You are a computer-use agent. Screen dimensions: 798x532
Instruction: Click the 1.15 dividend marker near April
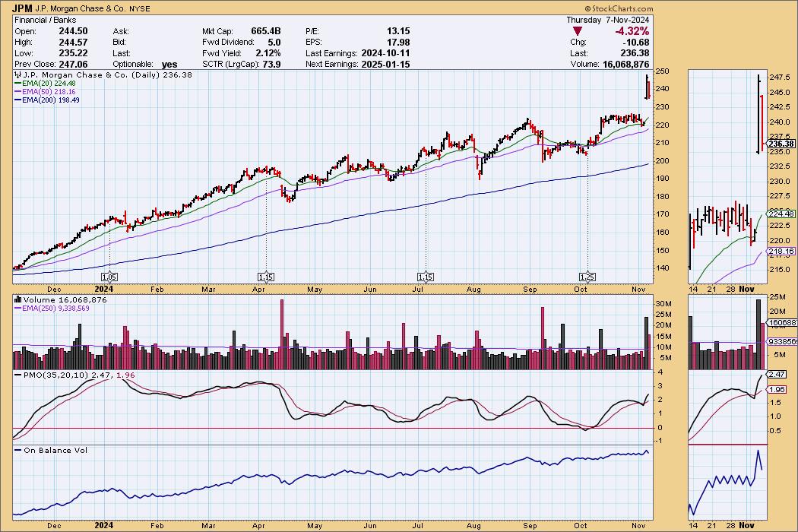coord(266,277)
